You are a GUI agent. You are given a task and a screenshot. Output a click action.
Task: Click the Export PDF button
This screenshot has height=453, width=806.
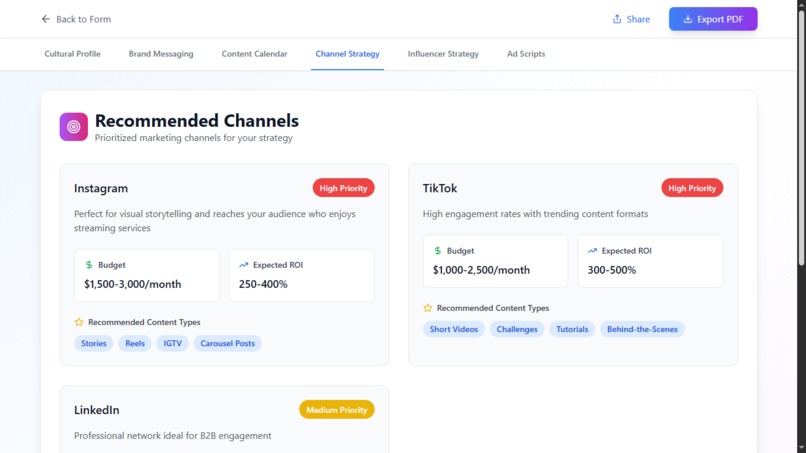point(713,19)
